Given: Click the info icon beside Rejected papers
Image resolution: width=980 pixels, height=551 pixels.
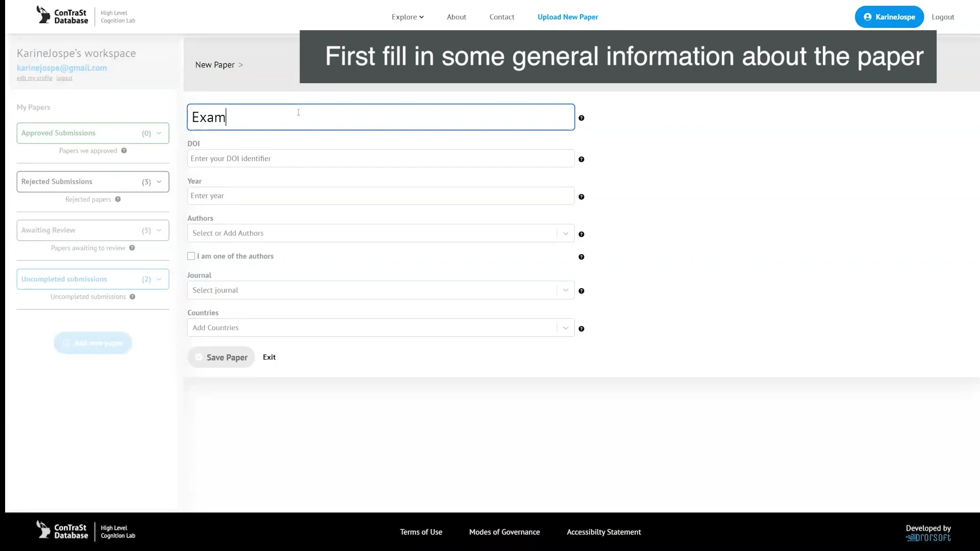Looking at the screenshot, I should pyautogui.click(x=118, y=199).
